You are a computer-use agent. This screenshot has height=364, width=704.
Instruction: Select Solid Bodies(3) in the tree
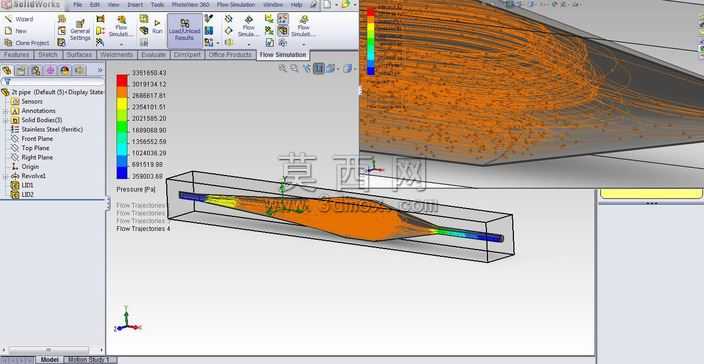pos(36,120)
